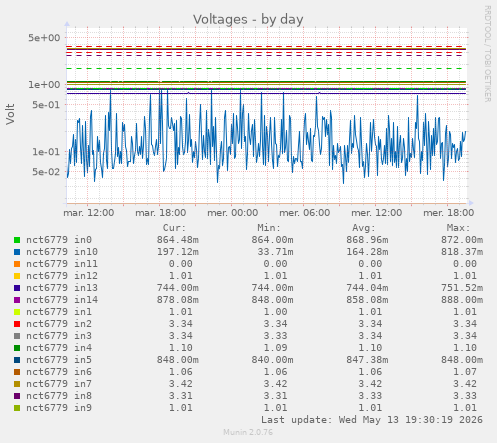Viewport: 497px width, 443px height.
Task: Click the green swatch for nct6779 in0
Action: click(x=17, y=240)
